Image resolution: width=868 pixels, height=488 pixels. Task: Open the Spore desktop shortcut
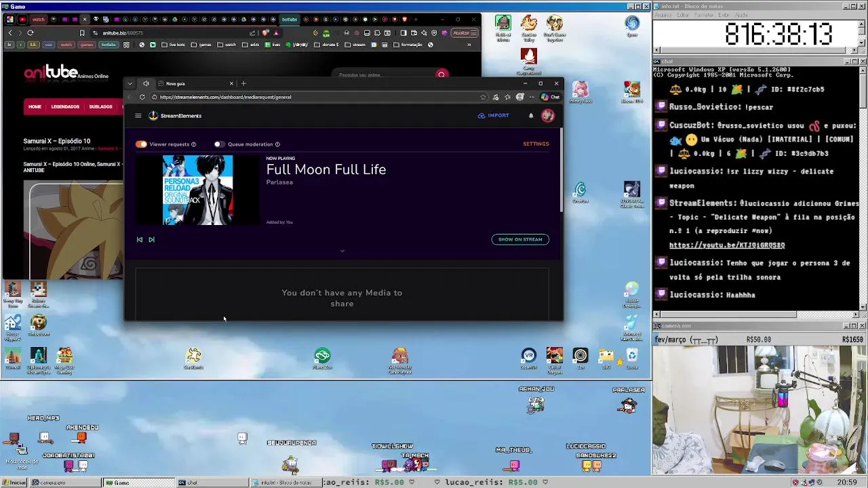[632, 26]
